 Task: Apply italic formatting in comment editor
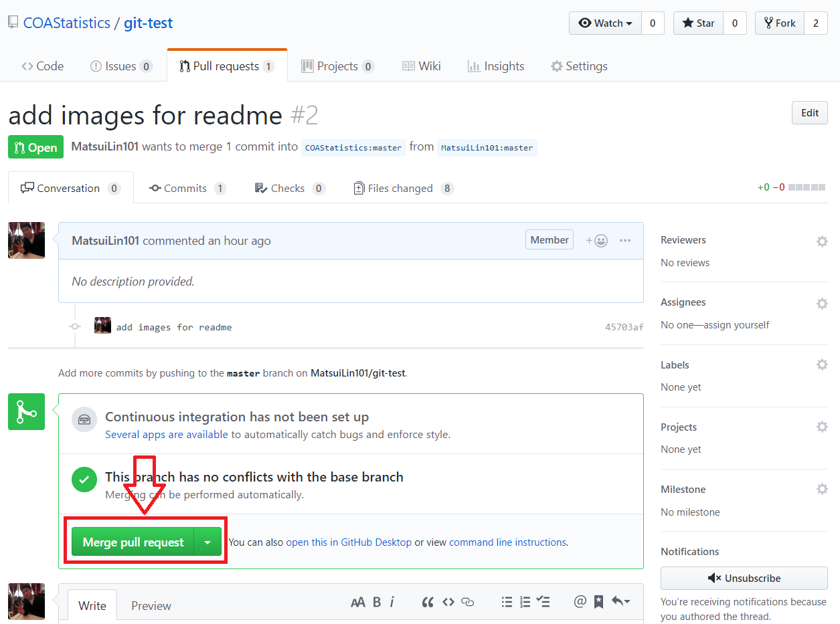coord(392,602)
